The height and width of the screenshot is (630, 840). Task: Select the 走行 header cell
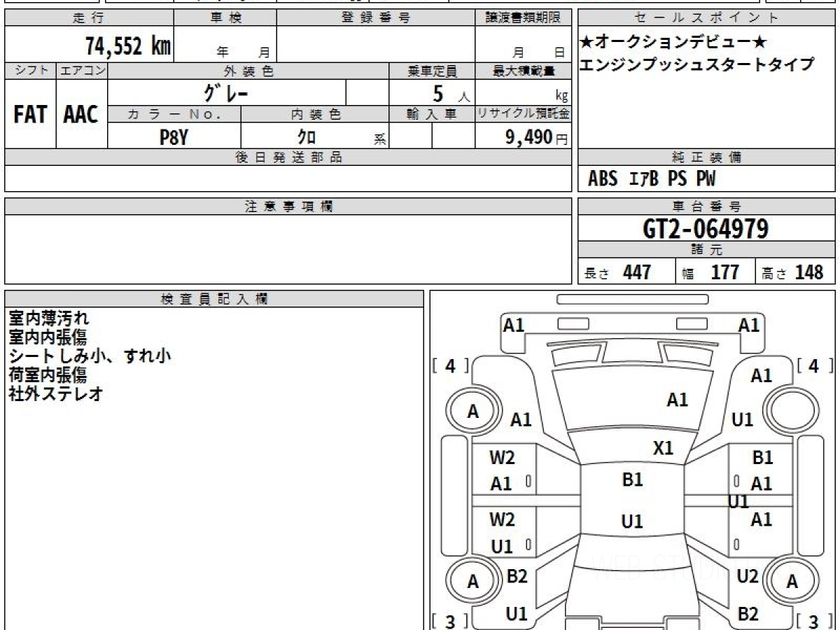click(x=89, y=18)
